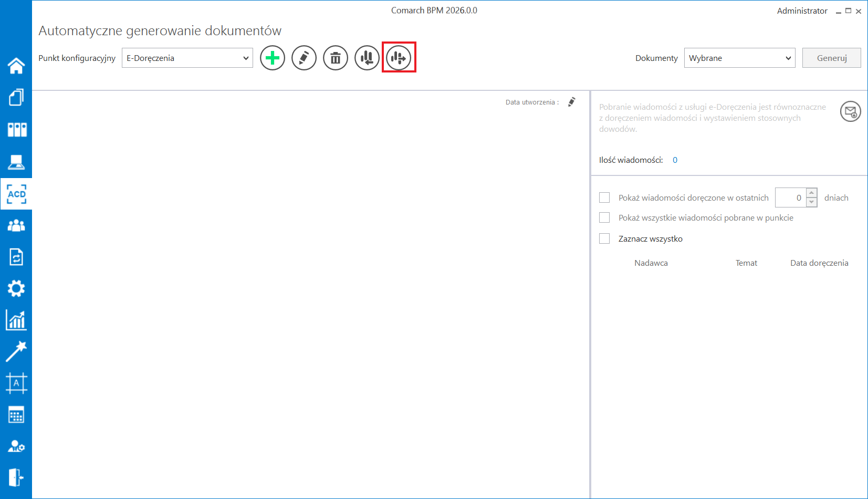Check 'Pokaż wszystkie wiadomości pobrane w punkcie'

[x=604, y=217]
